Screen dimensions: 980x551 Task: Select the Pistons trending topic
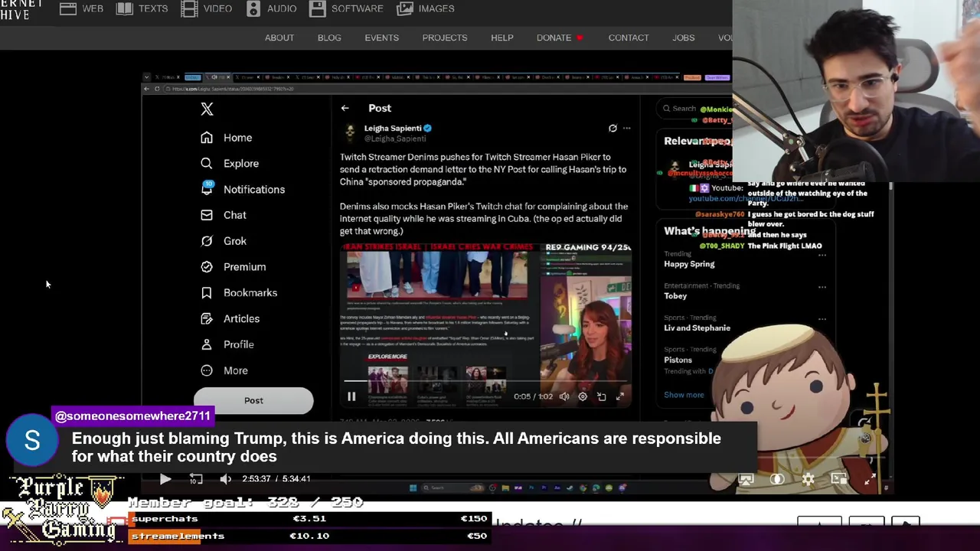678,360
